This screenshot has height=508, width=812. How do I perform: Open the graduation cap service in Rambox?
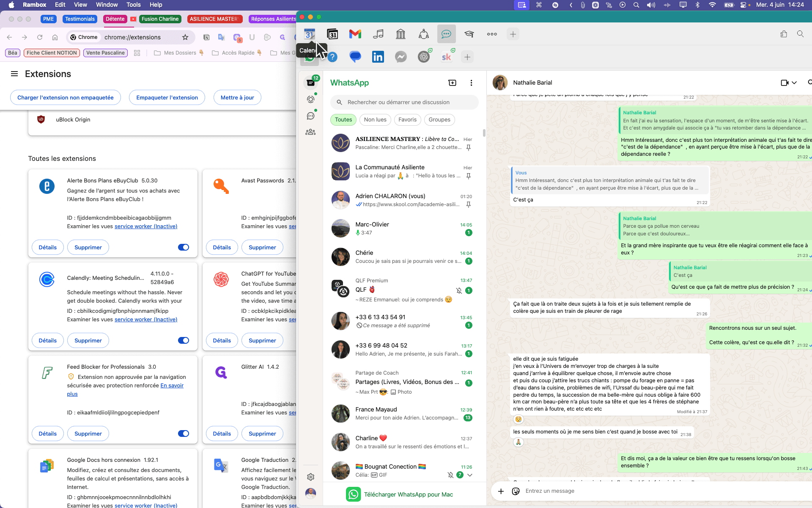[x=469, y=34]
